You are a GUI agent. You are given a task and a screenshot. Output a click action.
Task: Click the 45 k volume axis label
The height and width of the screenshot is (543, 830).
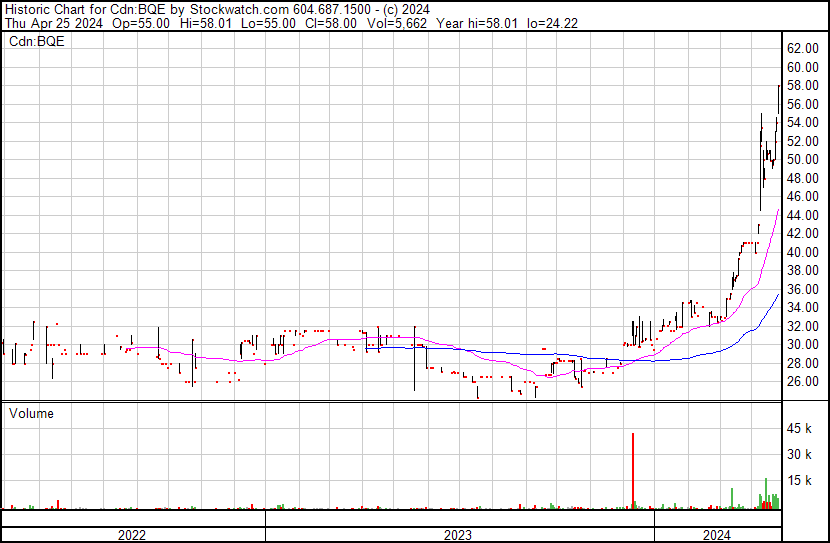tap(802, 430)
